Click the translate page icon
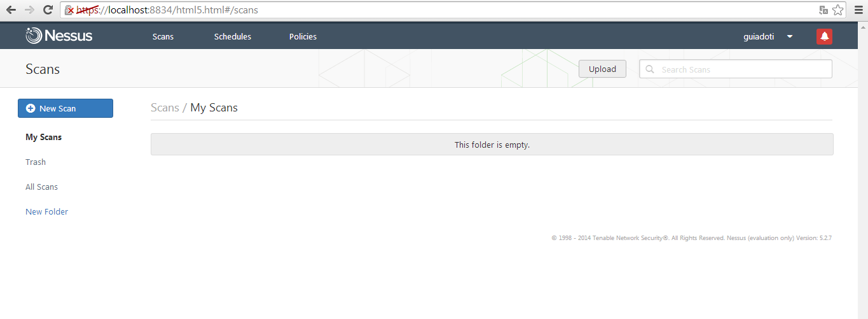Viewport: 868px width, 319px height. click(x=823, y=10)
